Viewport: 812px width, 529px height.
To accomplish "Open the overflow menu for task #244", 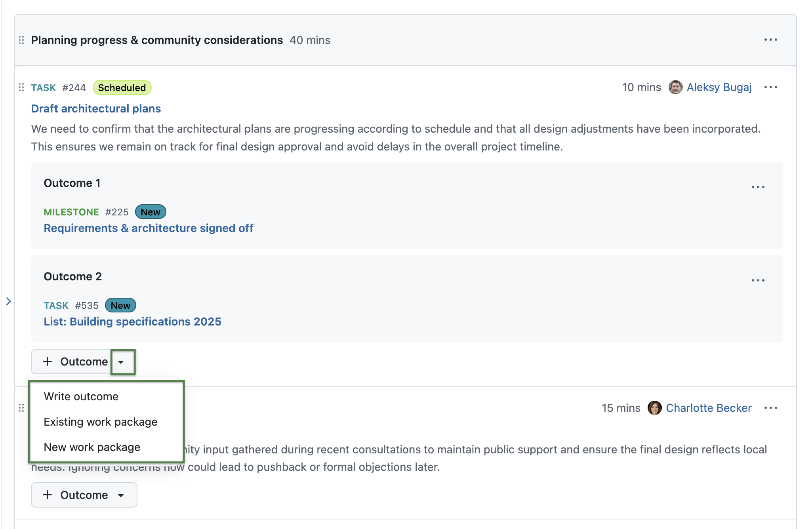I will tap(771, 87).
